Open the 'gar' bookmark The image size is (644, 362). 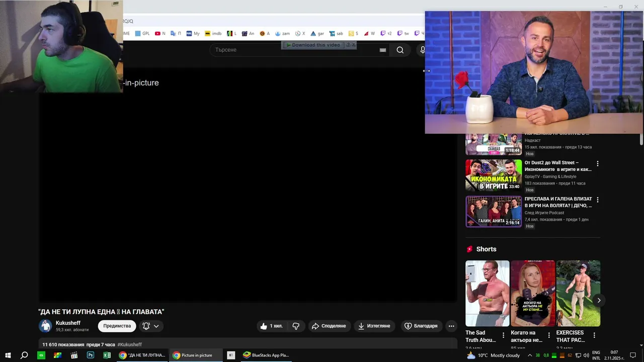tap(317, 34)
